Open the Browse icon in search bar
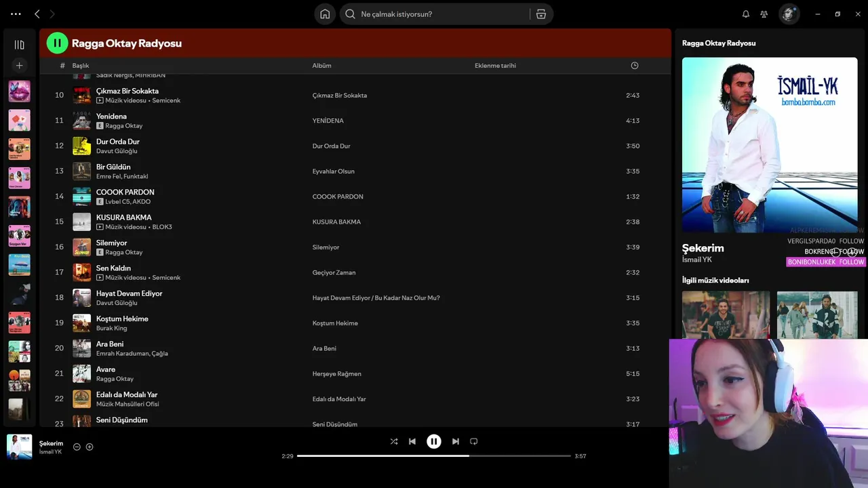This screenshot has width=868, height=488. pos(541,14)
